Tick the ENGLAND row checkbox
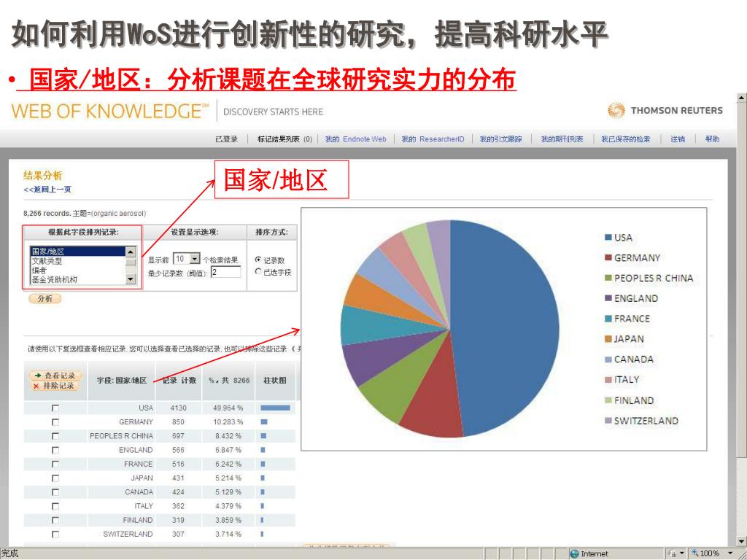The image size is (747, 560). pyautogui.click(x=55, y=450)
